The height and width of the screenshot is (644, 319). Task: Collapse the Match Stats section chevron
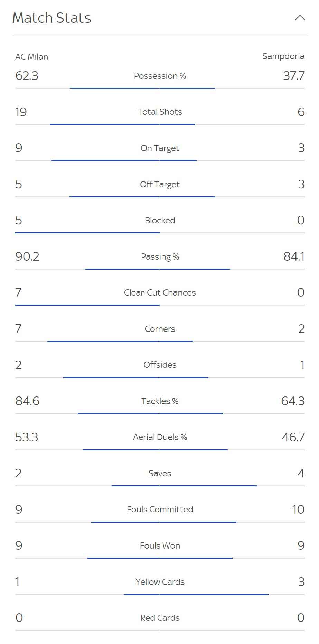coord(300,18)
